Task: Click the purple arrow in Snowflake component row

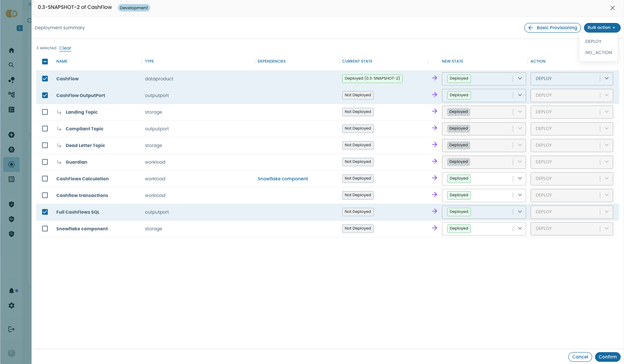Action: pyautogui.click(x=435, y=228)
